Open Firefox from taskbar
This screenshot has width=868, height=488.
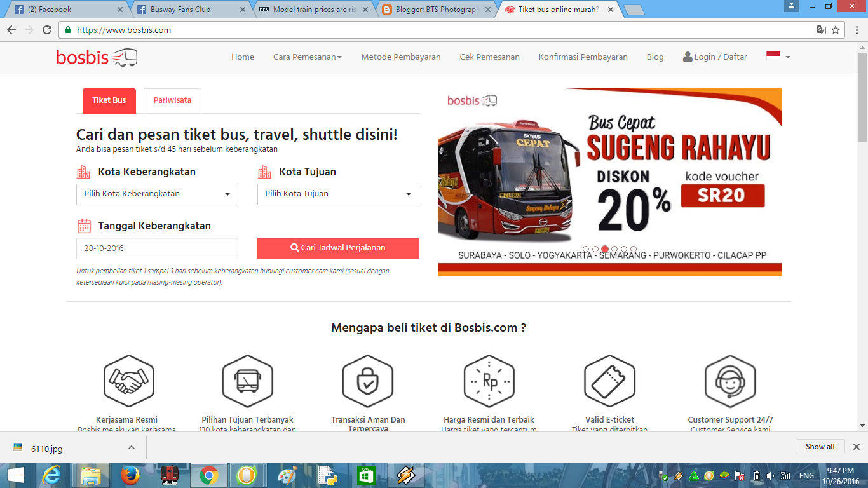point(130,475)
